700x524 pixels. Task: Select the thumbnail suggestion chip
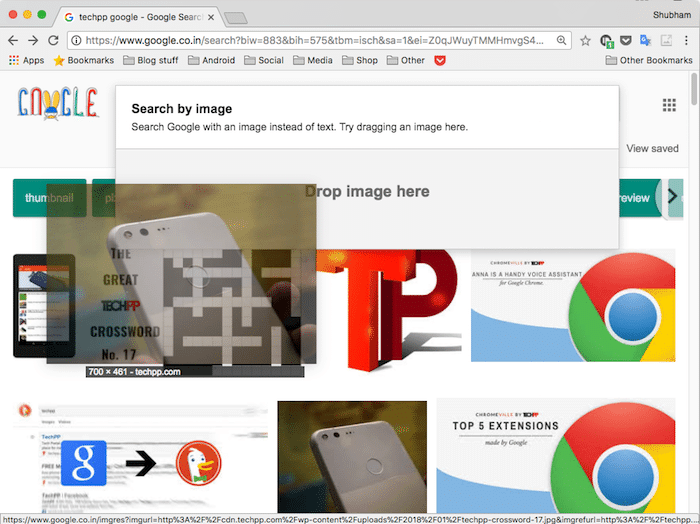tap(50, 198)
